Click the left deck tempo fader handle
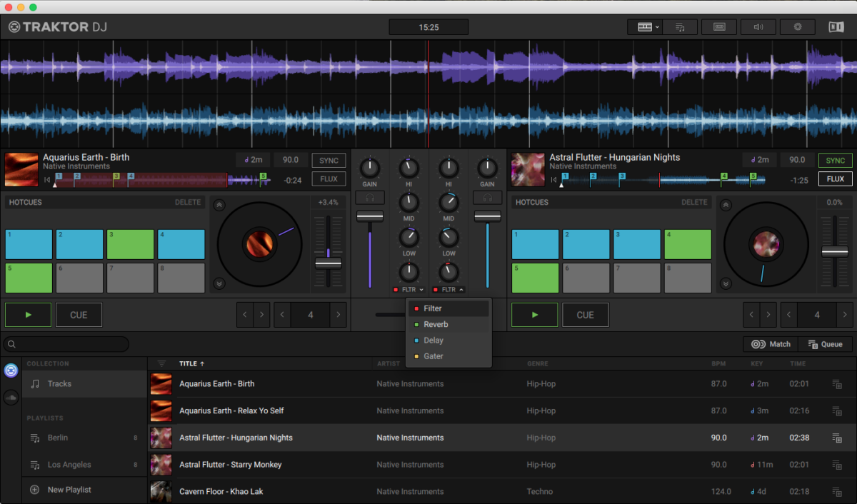 (329, 263)
